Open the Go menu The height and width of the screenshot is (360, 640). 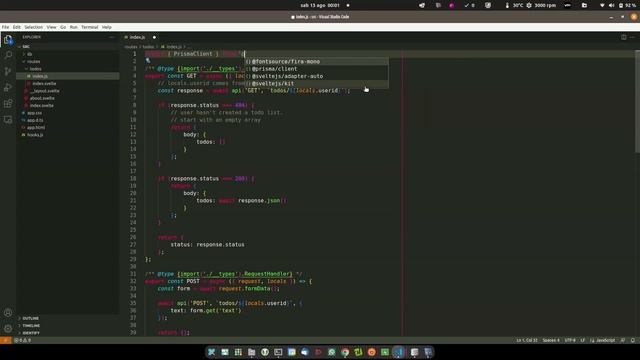click(63, 27)
